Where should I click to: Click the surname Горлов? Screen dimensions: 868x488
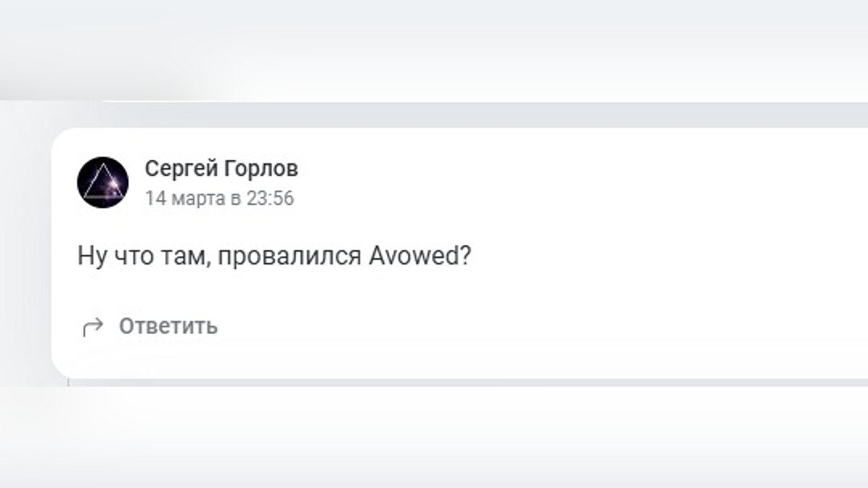click(x=260, y=169)
